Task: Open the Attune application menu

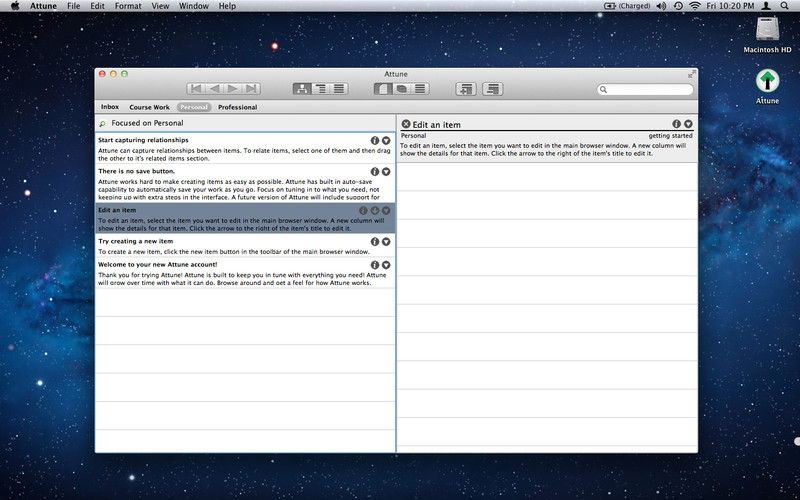Action: point(43,6)
